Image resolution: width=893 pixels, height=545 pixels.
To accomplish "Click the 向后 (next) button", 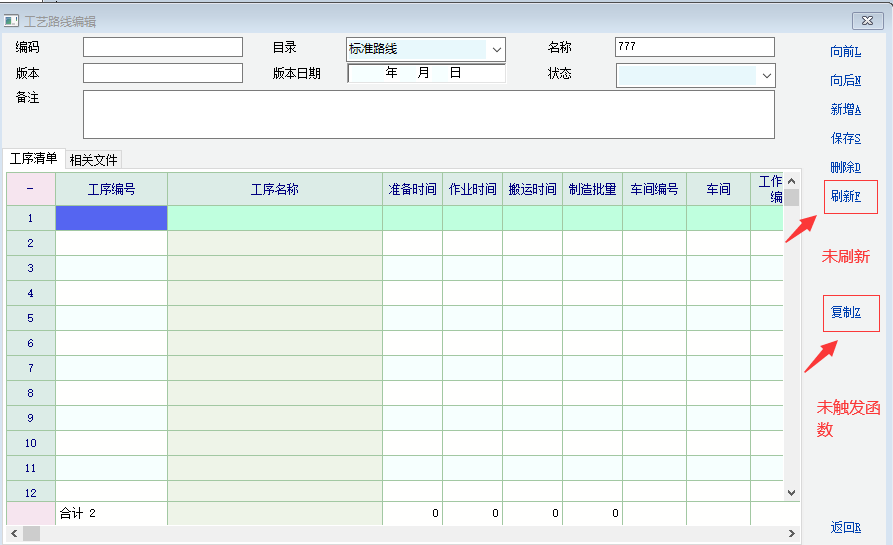I will coord(845,81).
